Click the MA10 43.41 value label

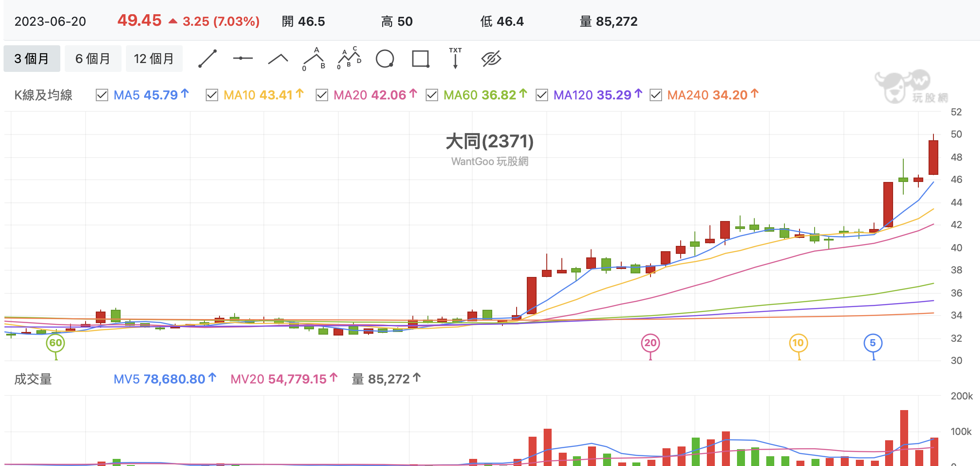[263, 95]
